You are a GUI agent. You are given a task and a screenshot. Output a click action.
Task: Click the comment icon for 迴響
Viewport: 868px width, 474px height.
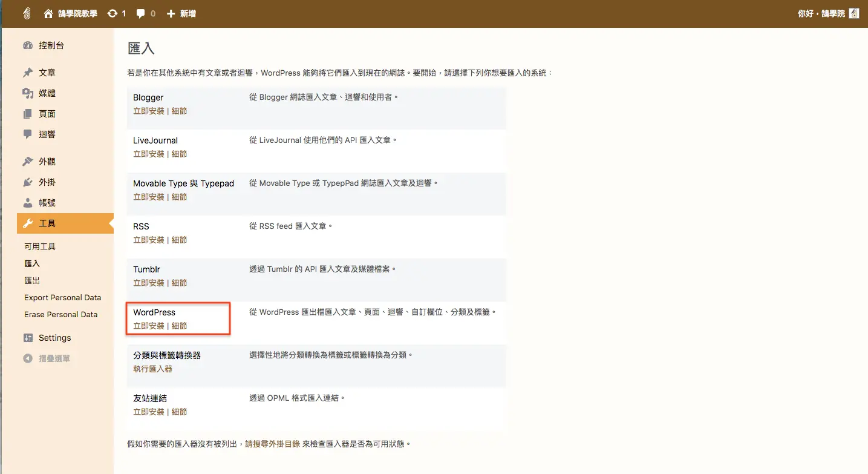pyautogui.click(x=28, y=134)
